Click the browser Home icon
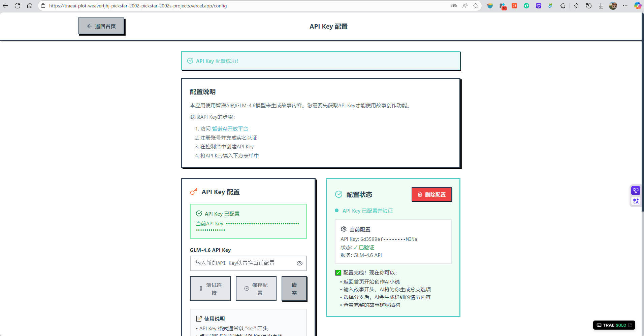 (30, 6)
